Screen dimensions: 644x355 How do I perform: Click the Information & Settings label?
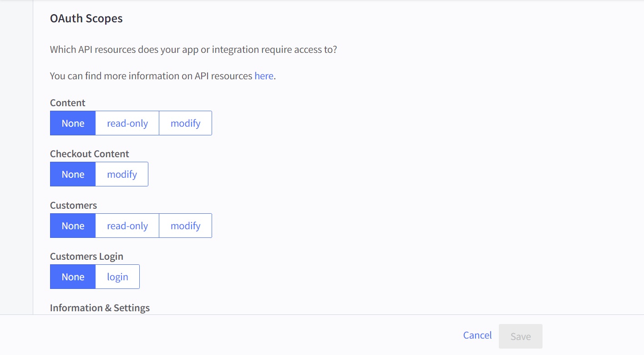click(100, 308)
